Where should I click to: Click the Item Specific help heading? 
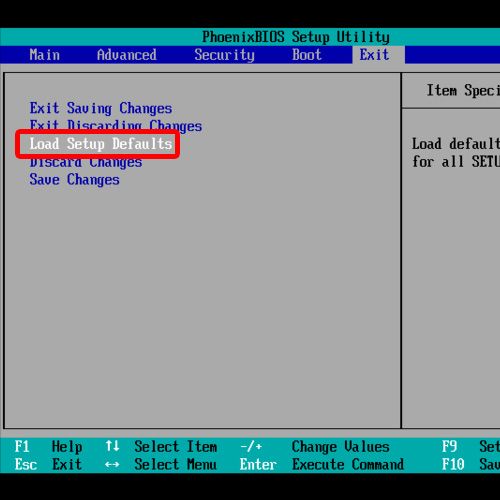463,91
